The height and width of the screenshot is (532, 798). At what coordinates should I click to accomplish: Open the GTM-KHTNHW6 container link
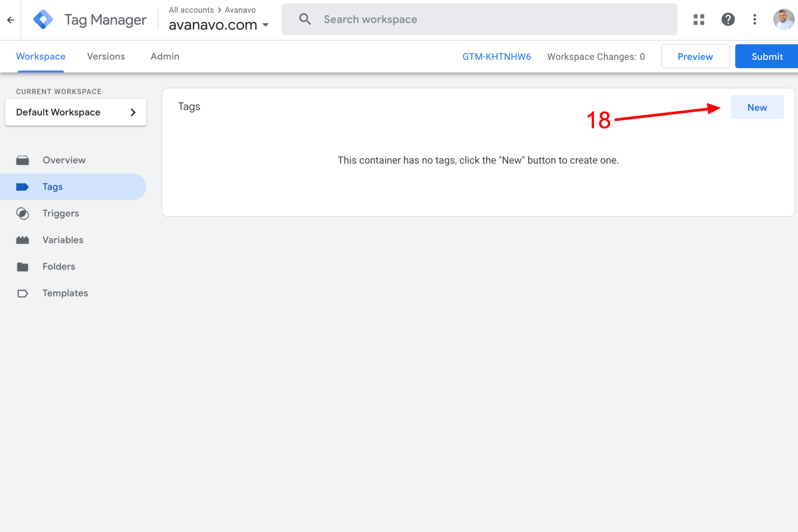(497, 57)
